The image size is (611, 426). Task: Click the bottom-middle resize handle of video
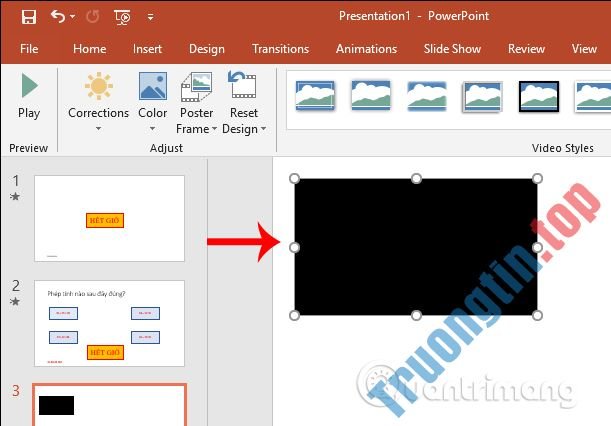[x=416, y=315]
